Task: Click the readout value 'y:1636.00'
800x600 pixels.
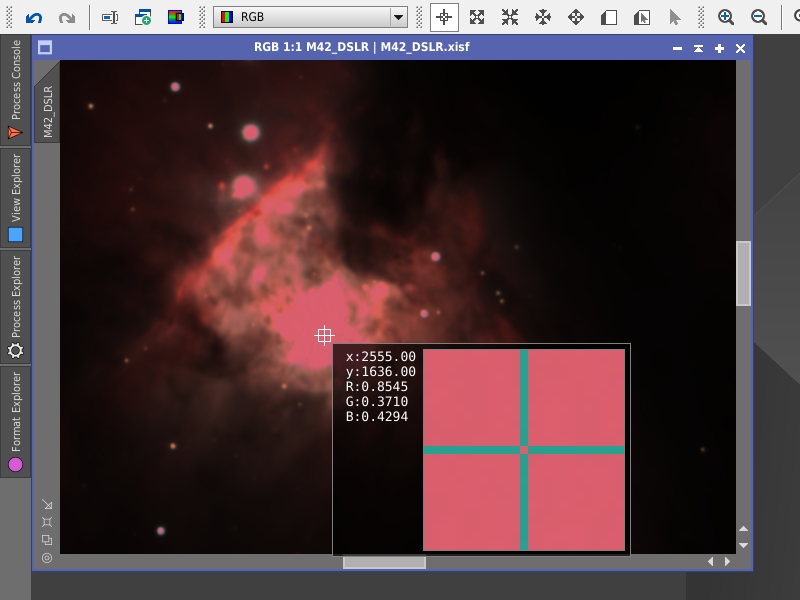Action: pos(381,371)
